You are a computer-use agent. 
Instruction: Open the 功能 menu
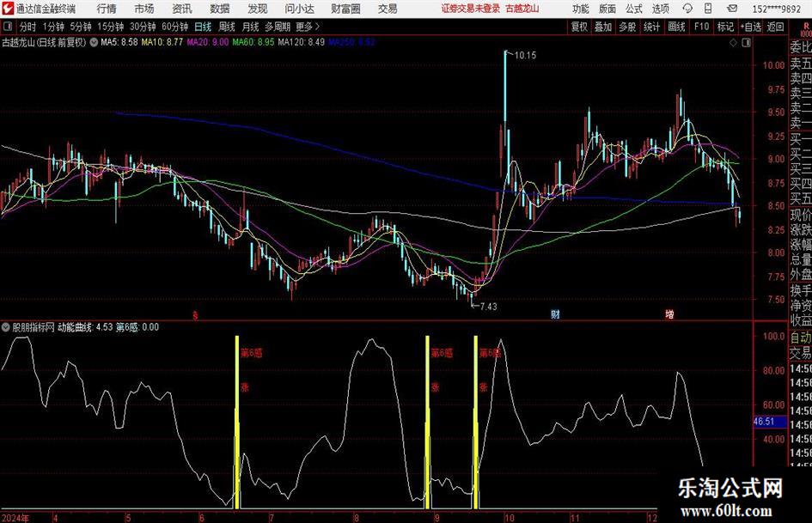pos(581,9)
